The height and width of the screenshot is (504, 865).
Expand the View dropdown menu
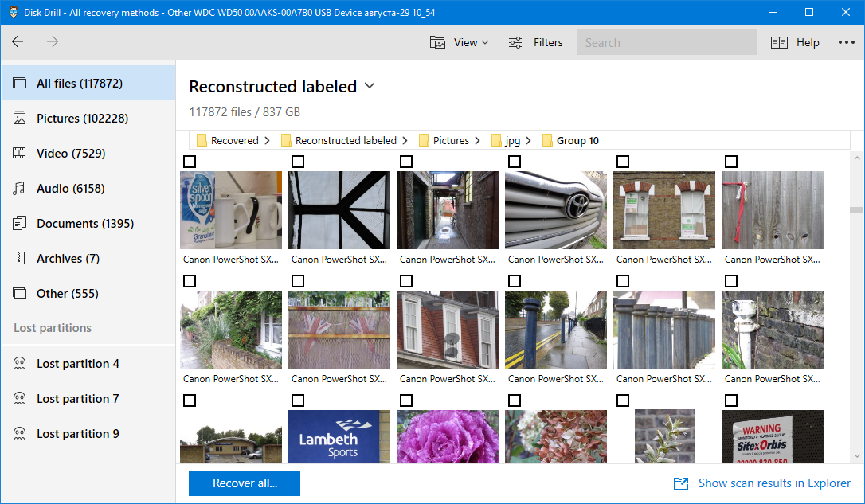click(x=460, y=42)
